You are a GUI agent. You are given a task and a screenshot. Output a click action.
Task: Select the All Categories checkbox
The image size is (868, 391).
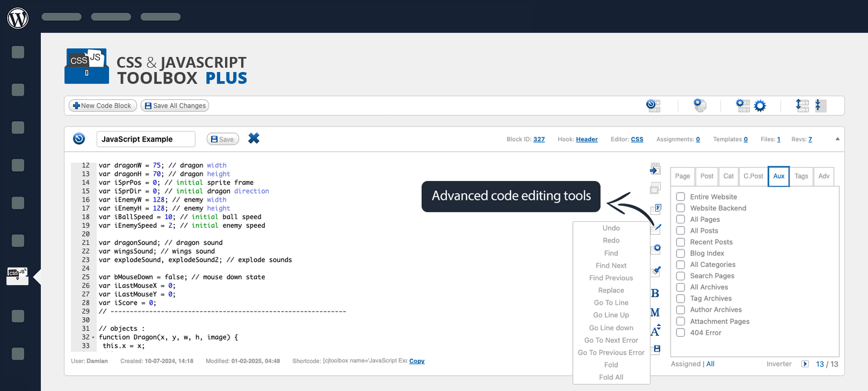point(680,265)
